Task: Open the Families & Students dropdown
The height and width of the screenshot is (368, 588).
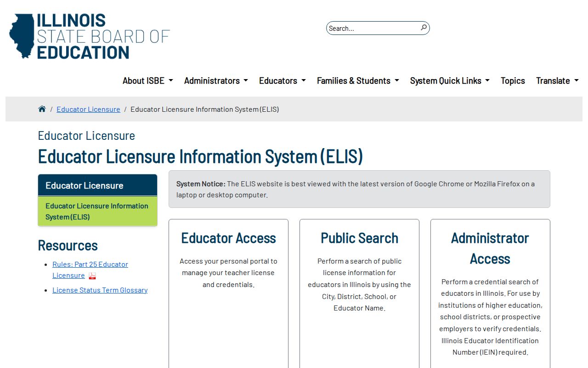Action: point(358,80)
